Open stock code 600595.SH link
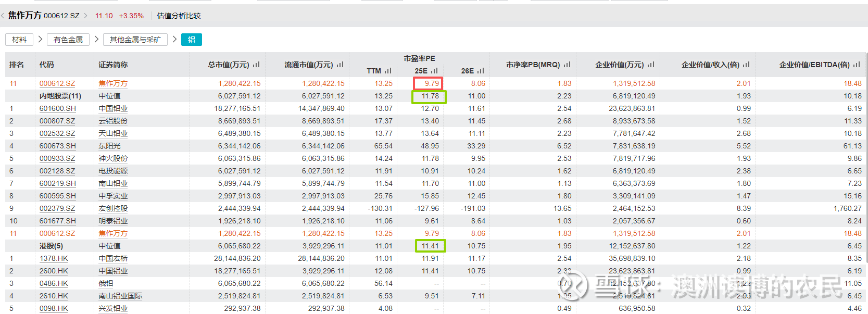Screen dimensions: 868x314 pyautogui.click(x=58, y=196)
